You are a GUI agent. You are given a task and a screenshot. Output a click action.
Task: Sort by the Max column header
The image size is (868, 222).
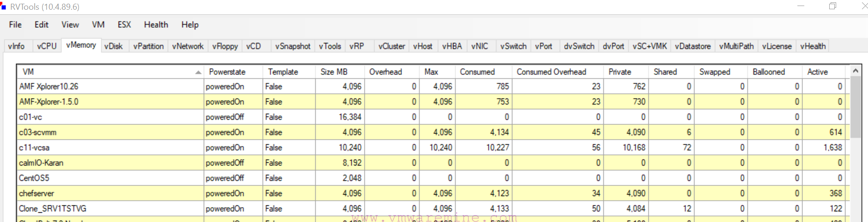point(437,72)
